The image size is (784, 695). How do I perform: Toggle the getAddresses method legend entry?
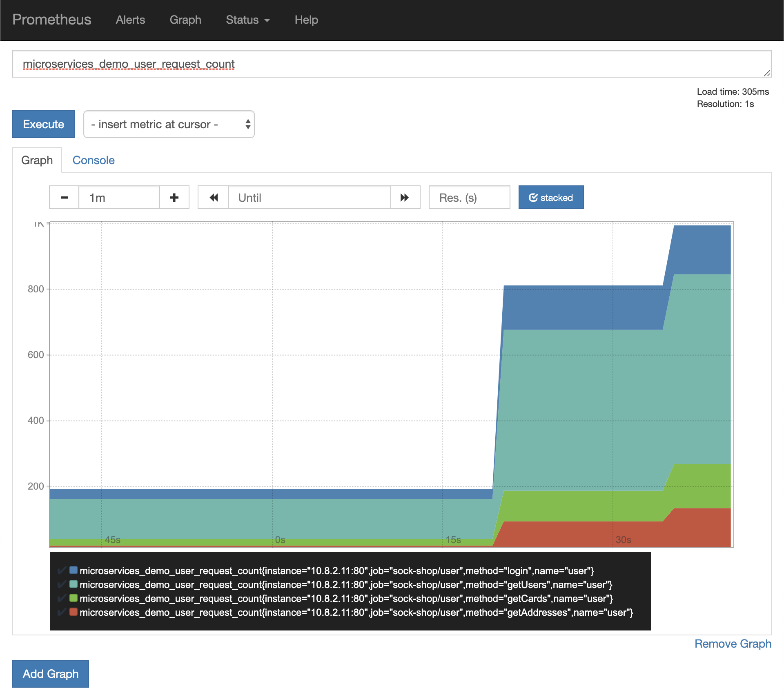point(356,613)
